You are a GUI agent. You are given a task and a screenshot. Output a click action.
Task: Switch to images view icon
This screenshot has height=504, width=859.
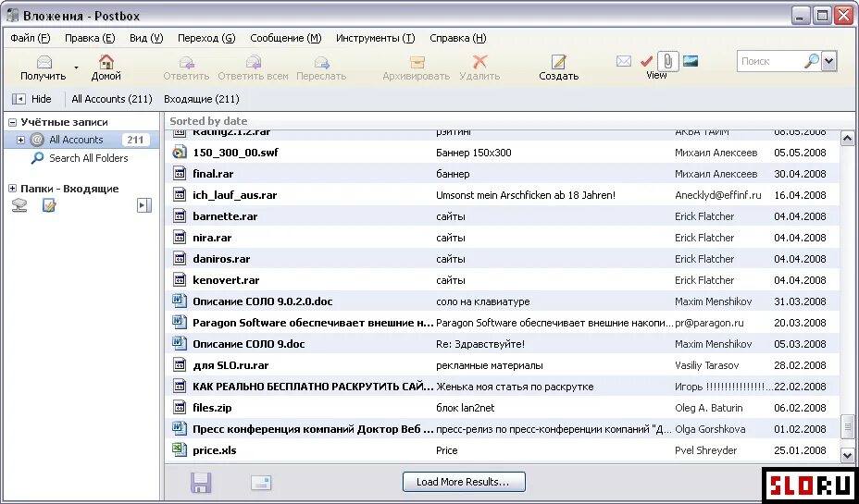[691, 61]
